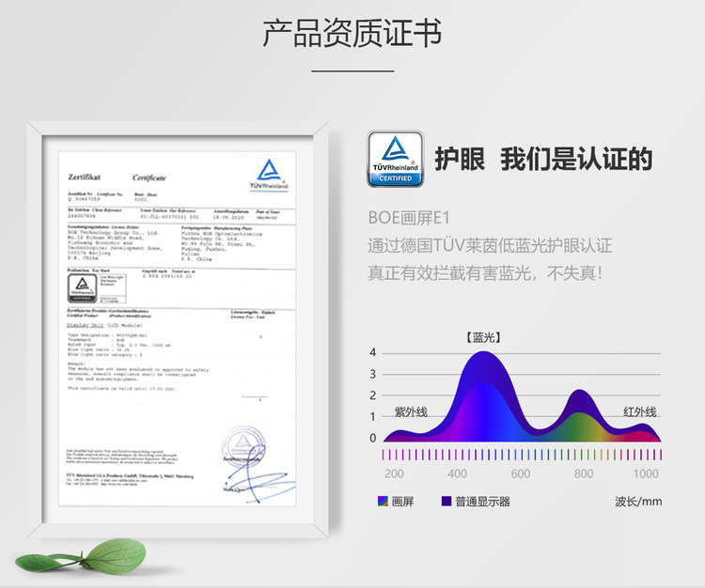Image resolution: width=705 pixels, height=588 pixels.
Task: Click the 波长/mm axis label
Action: (638, 502)
